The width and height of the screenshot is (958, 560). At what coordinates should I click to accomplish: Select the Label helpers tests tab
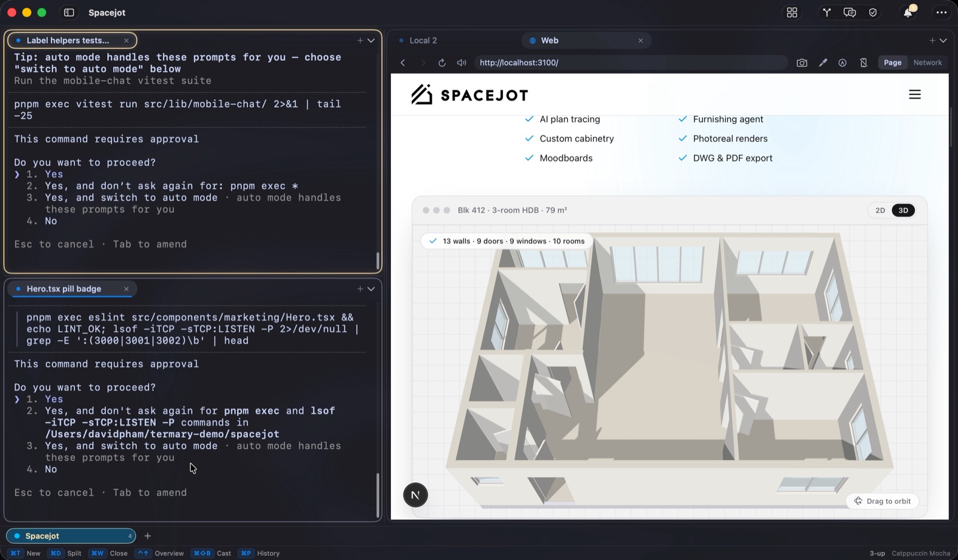pyautogui.click(x=72, y=41)
